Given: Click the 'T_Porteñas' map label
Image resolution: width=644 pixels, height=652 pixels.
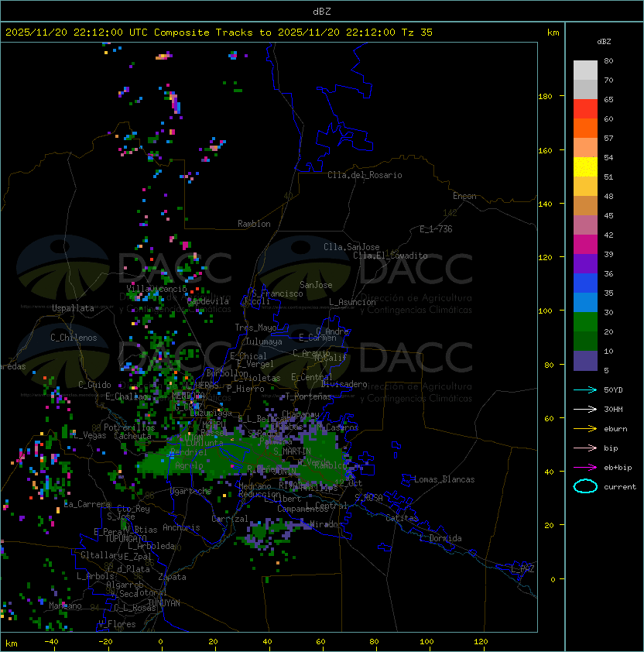Looking at the screenshot, I should 308,396.
